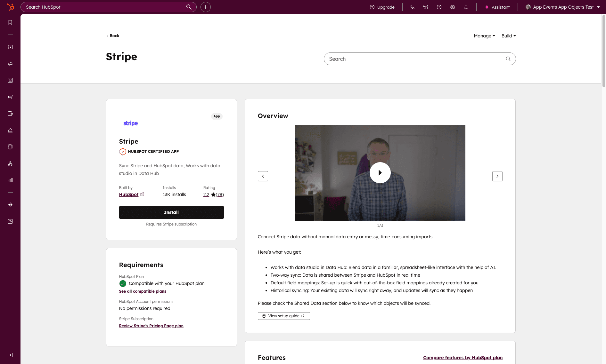Open the Sales sidebar icon

click(x=10, y=97)
